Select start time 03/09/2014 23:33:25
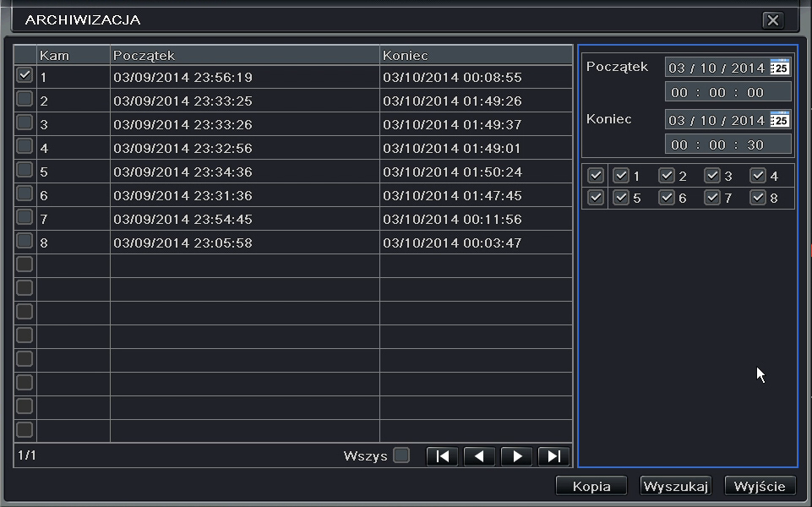 pos(183,101)
